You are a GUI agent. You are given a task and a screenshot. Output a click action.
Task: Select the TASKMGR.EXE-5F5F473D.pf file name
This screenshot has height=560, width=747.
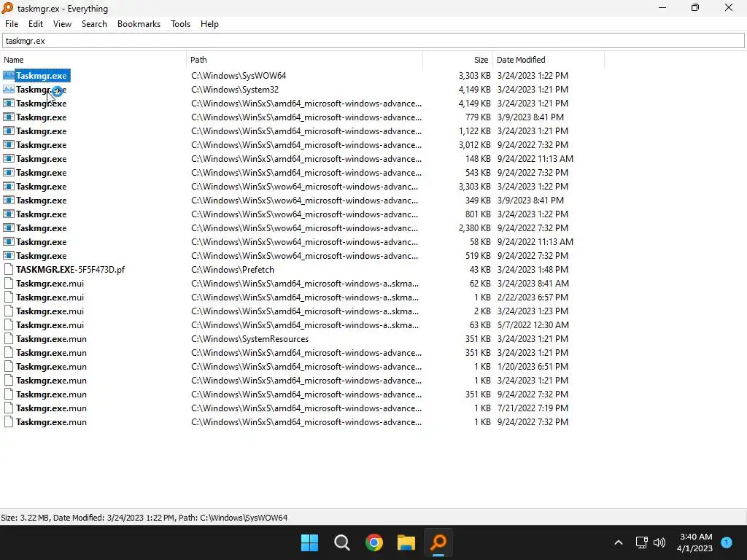[x=70, y=270]
